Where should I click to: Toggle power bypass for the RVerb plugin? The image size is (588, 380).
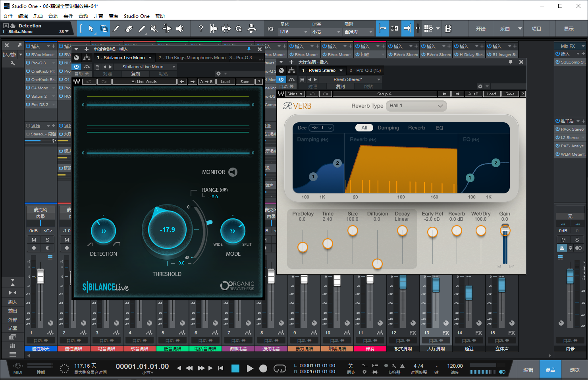click(281, 79)
